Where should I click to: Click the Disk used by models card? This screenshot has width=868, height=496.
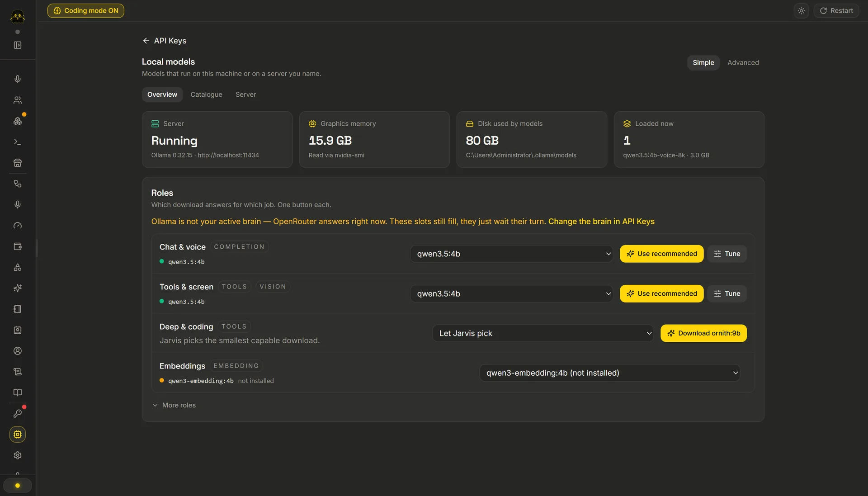click(532, 140)
